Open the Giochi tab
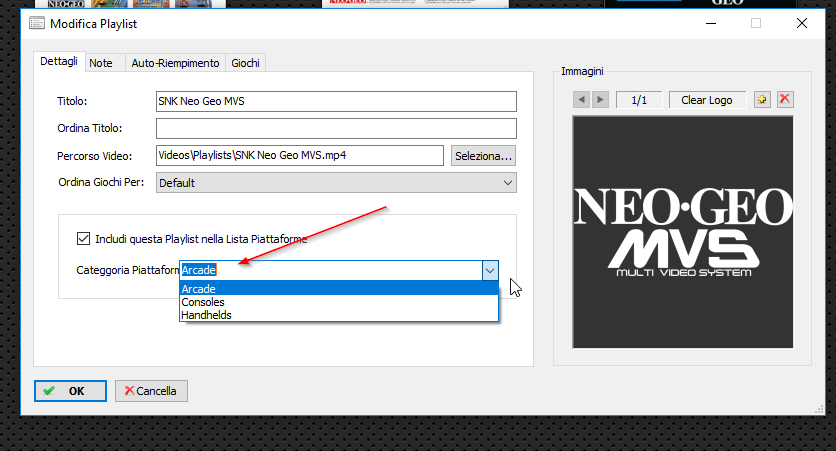 (x=245, y=63)
